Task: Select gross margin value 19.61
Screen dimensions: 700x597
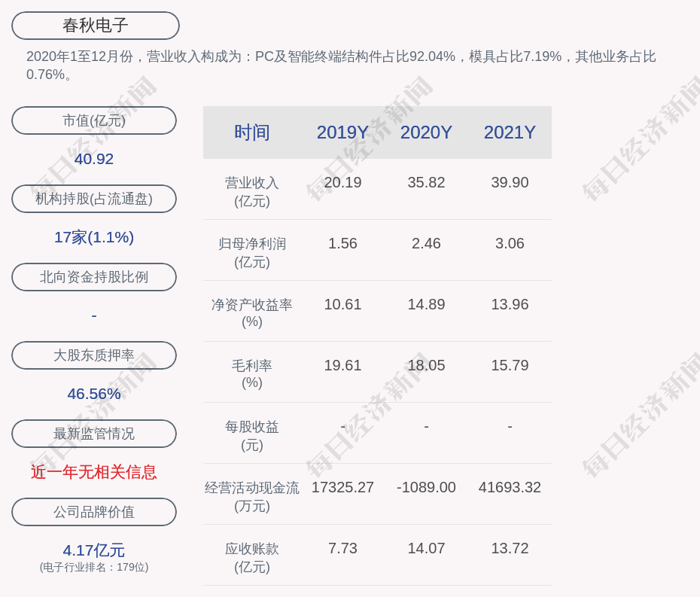Action: click(343, 365)
